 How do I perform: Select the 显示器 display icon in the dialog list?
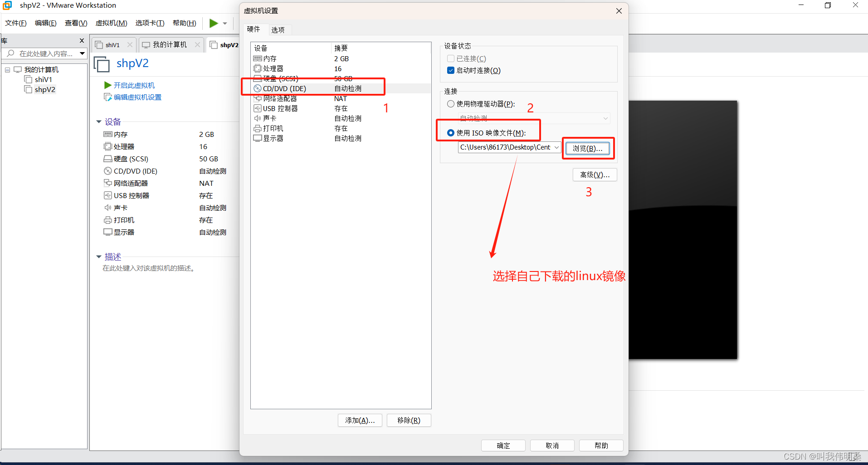pos(258,138)
